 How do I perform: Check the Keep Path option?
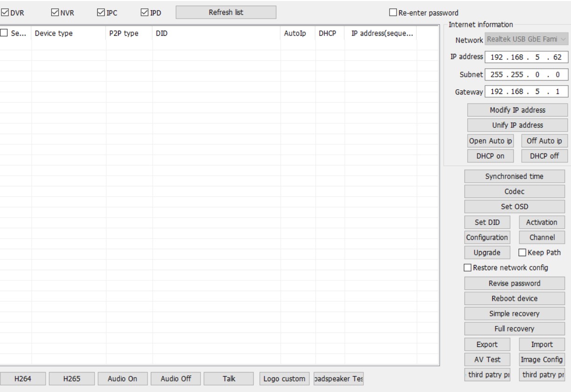click(522, 253)
